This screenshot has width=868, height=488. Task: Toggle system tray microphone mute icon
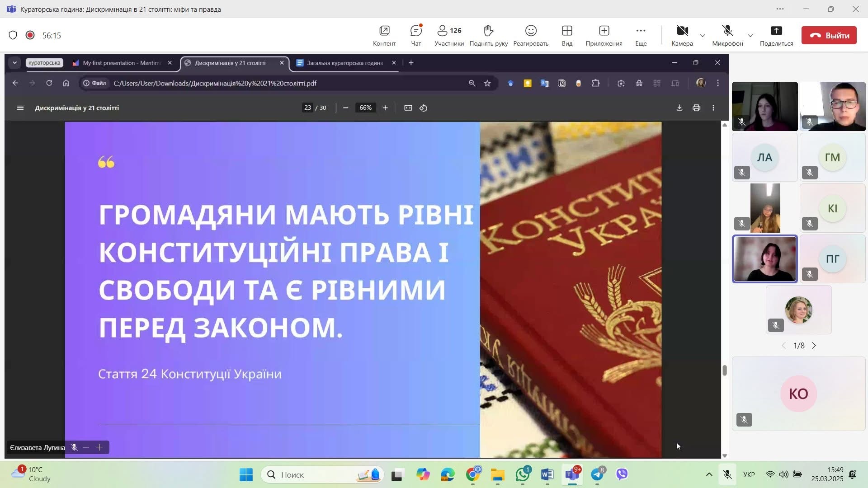tap(727, 474)
